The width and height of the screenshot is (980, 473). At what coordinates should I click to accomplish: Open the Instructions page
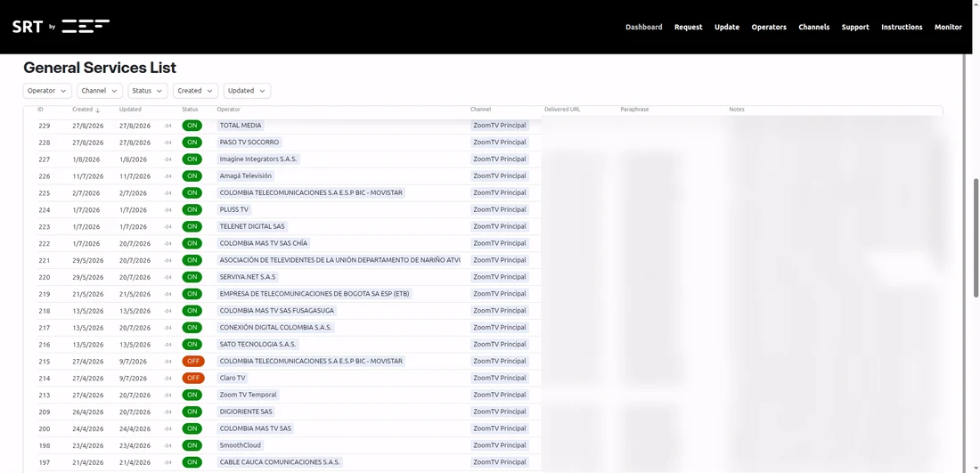coord(902,27)
